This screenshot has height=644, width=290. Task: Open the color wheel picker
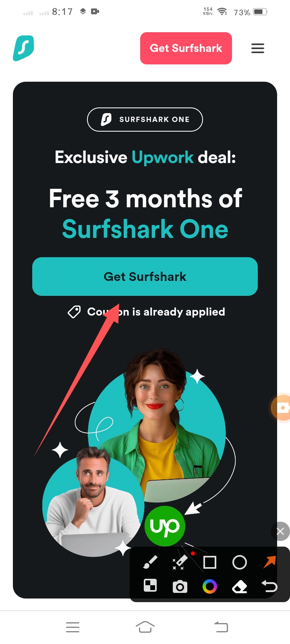point(209,586)
